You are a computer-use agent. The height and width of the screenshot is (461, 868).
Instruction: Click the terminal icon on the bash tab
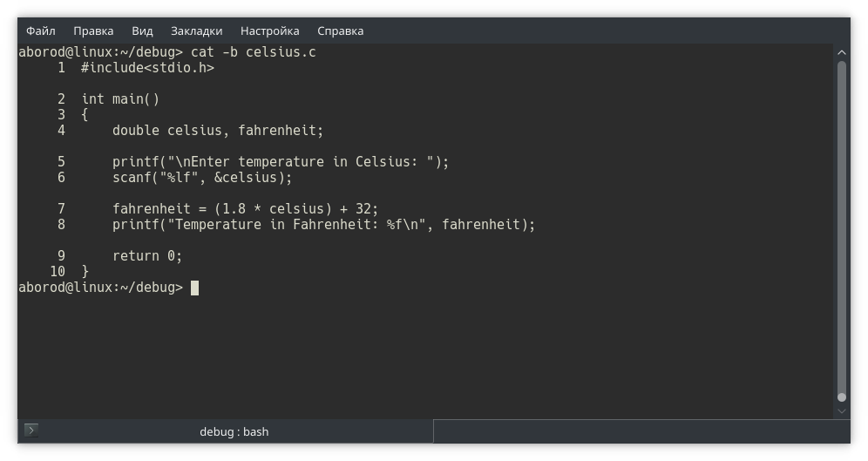(31, 430)
